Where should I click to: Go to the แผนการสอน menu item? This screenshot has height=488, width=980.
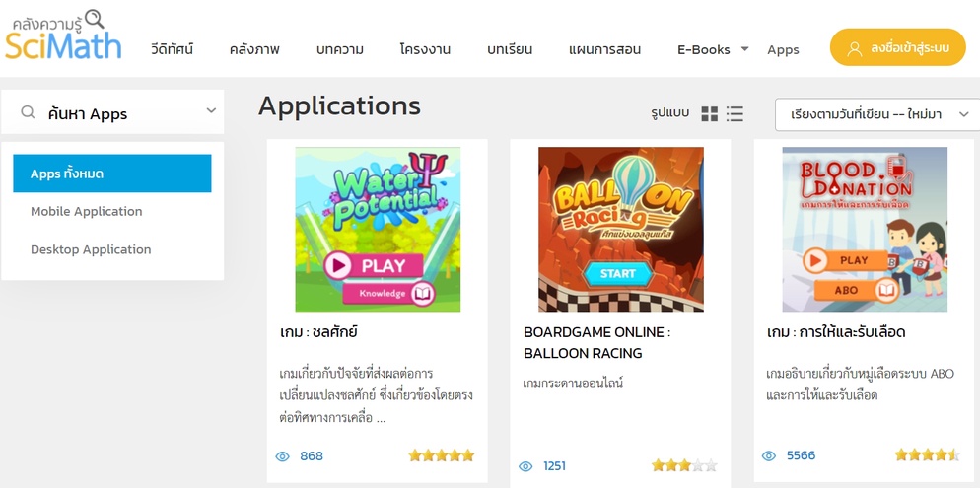click(x=604, y=49)
